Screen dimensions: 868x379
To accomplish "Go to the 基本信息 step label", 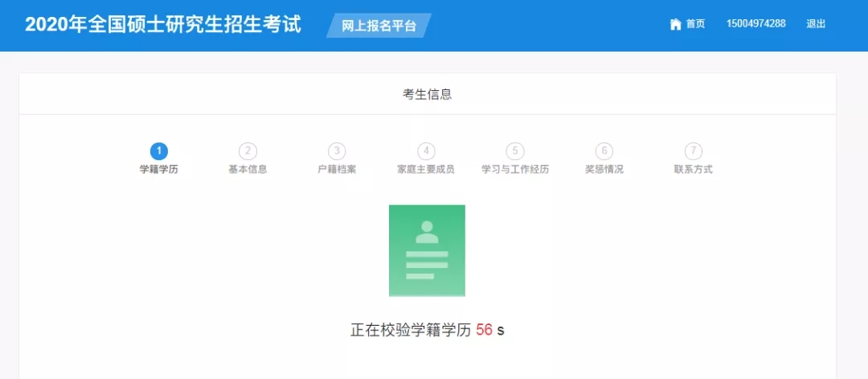I will [248, 170].
